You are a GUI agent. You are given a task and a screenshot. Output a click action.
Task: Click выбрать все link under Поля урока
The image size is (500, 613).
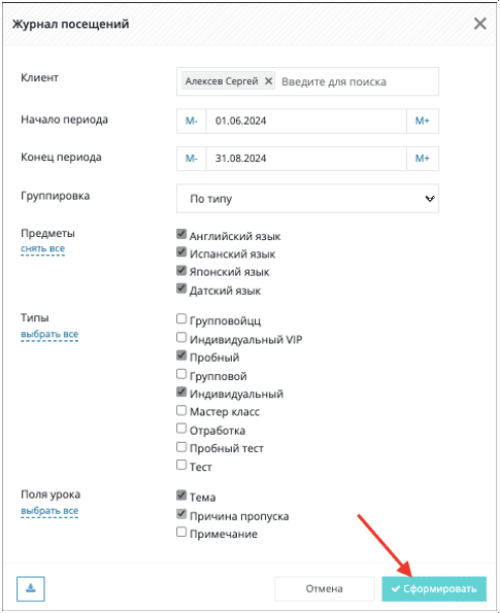[50, 511]
